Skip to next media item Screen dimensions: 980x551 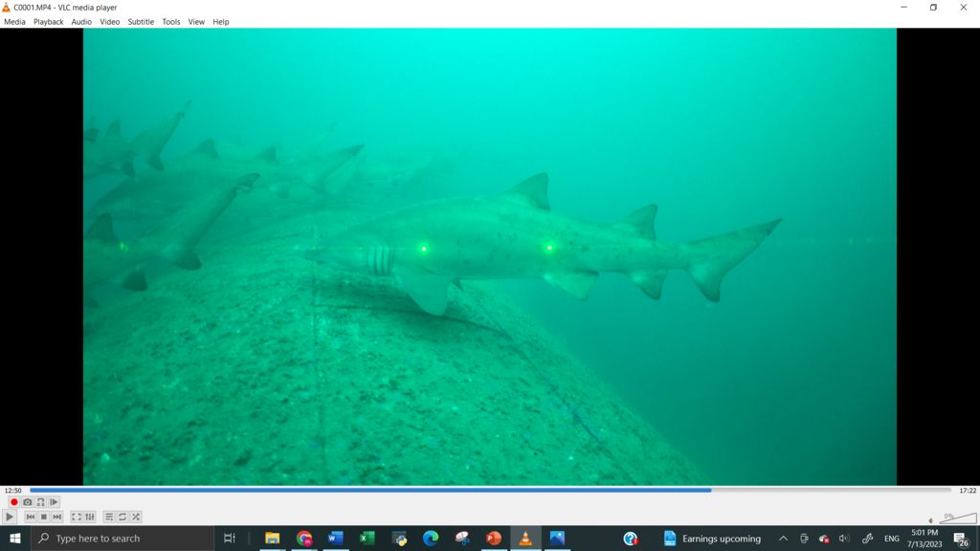click(56, 517)
